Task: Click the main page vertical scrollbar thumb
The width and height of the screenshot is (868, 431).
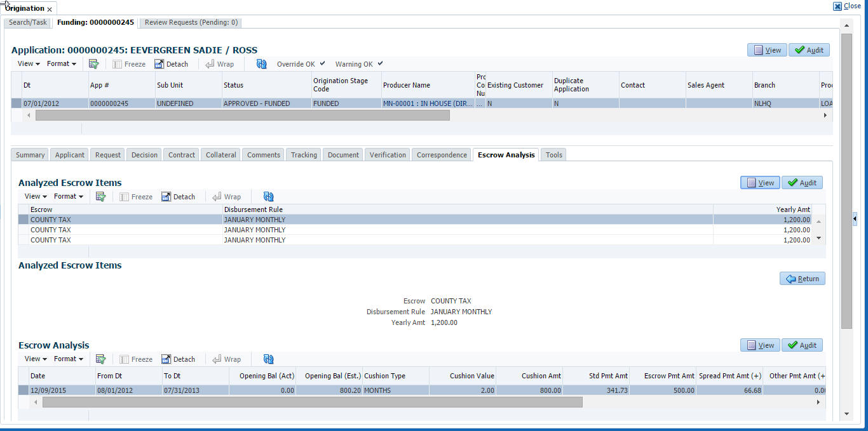Action: point(846,181)
